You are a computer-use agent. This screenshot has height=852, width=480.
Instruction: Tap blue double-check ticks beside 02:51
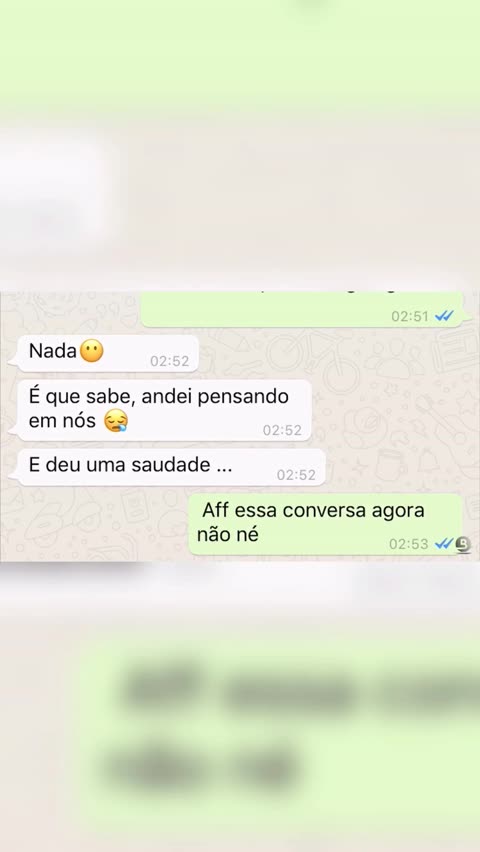[445, 316]
